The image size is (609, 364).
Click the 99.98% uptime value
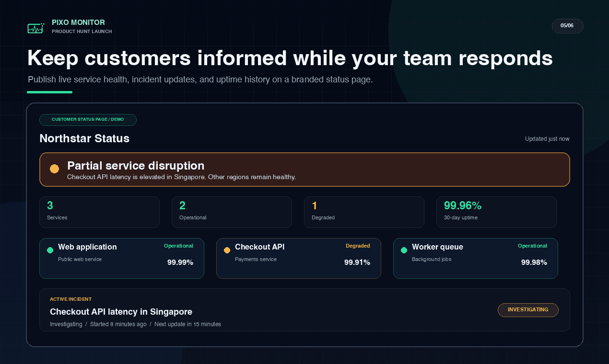pos(534,262)
